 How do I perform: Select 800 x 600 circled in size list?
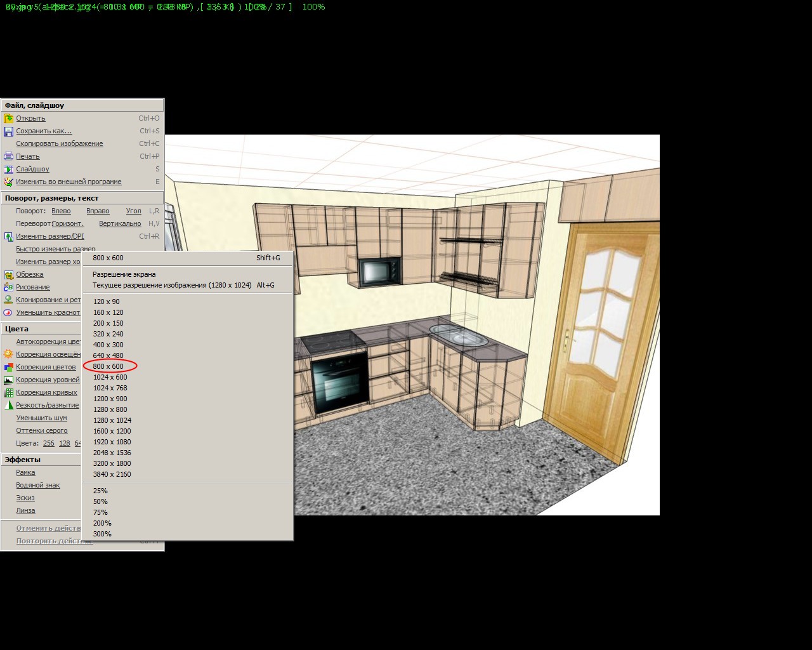pos(108,366)
